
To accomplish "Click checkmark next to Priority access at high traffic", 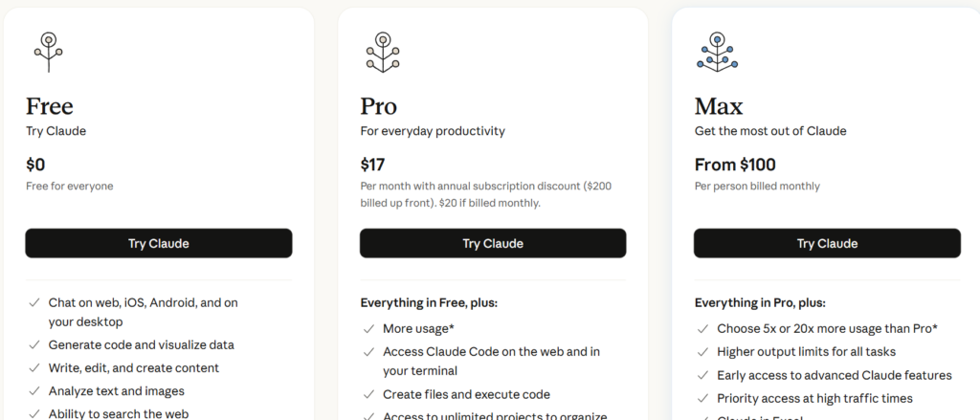I will [702, 398].
